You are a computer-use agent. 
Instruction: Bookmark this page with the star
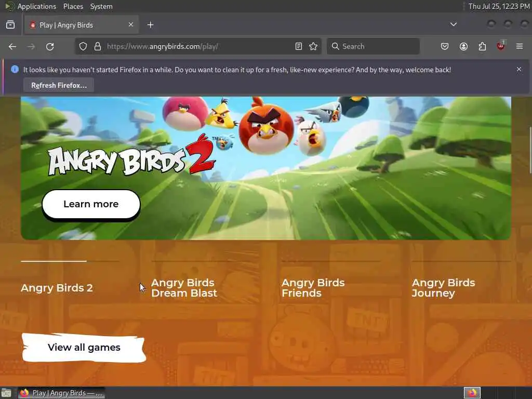click(313, 46)
